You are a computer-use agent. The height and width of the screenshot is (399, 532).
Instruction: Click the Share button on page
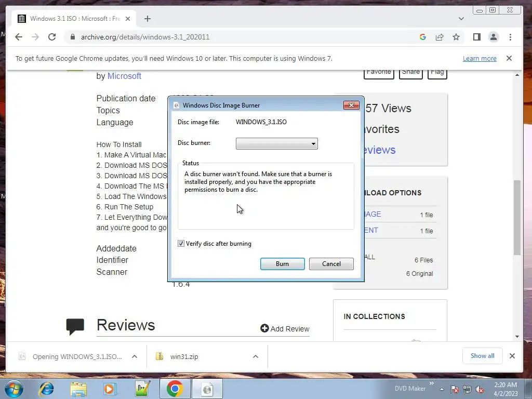410,73
